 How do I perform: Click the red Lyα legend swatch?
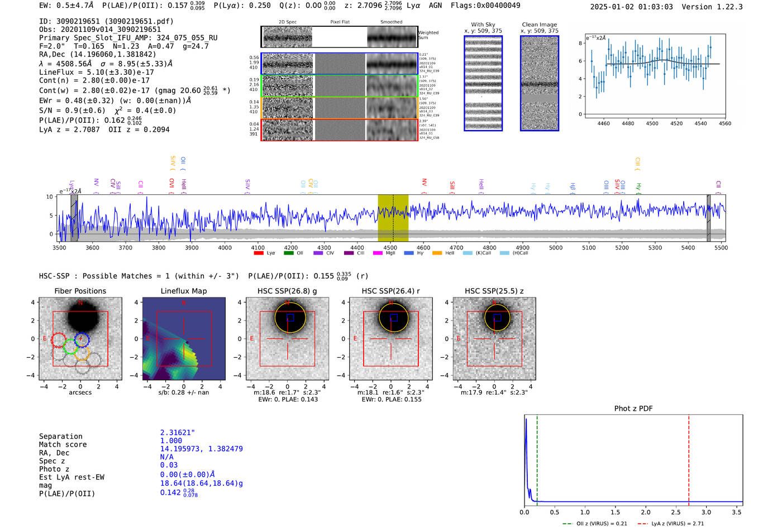tap(258, 253)
